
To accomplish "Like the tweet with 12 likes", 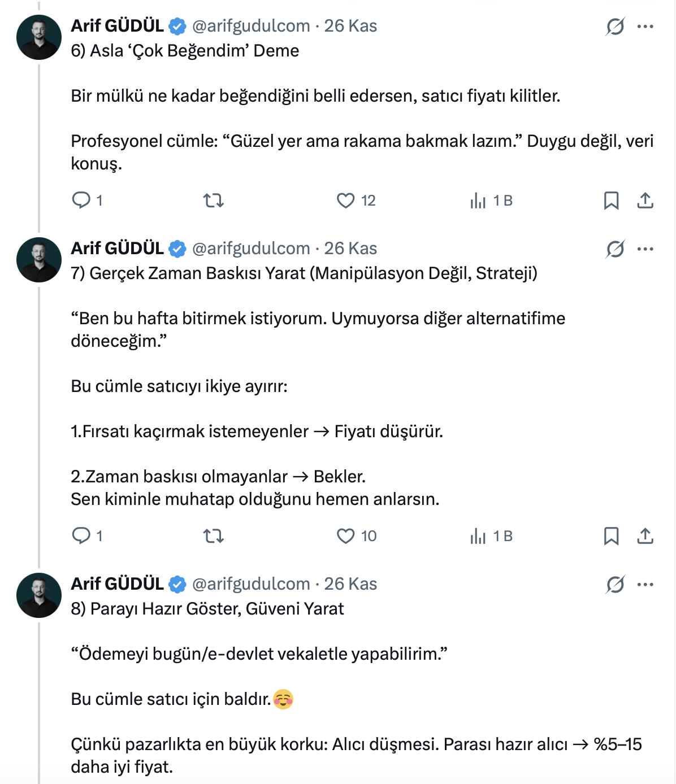I will 345,201.
